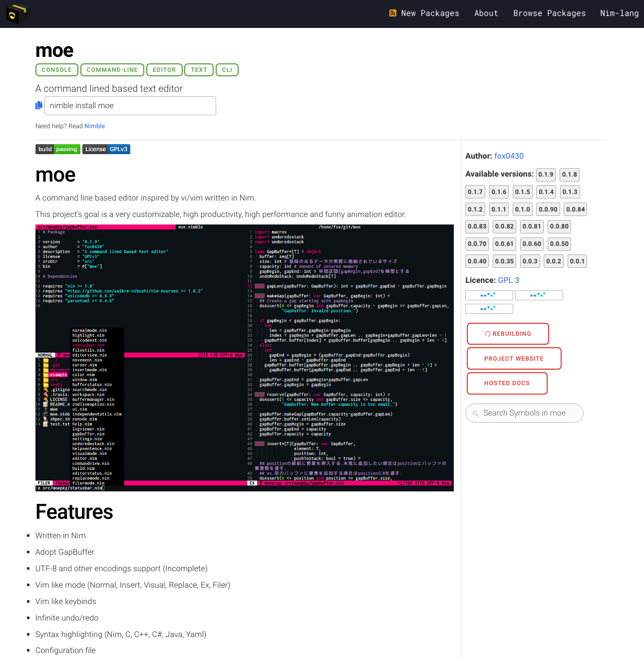This screenshot has width=644, height=659.
Task: Open the moe editor screenshot image
Action: tap(245, 358)
